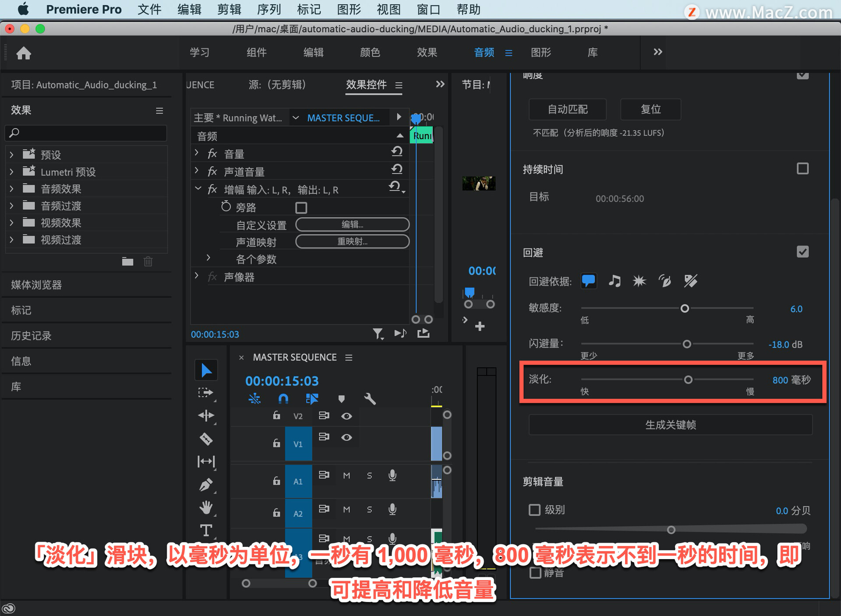Disable the 回避 ducking checkbox

pos(802,252)
